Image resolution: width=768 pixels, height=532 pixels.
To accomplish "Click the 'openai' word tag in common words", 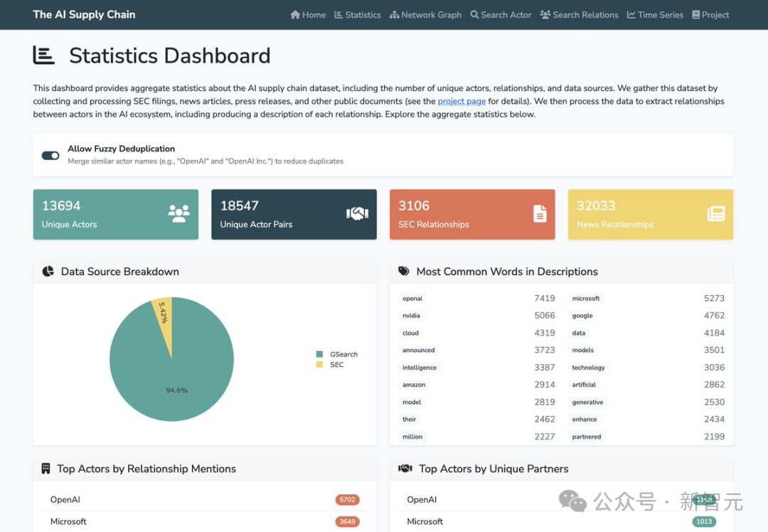I will coord(412,299).
